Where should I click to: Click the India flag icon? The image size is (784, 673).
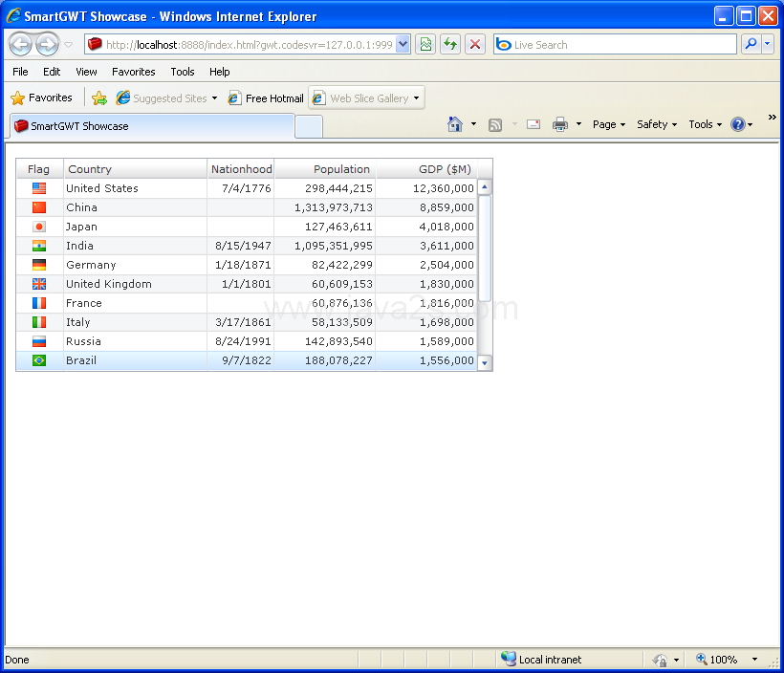(x=39, y=246)
